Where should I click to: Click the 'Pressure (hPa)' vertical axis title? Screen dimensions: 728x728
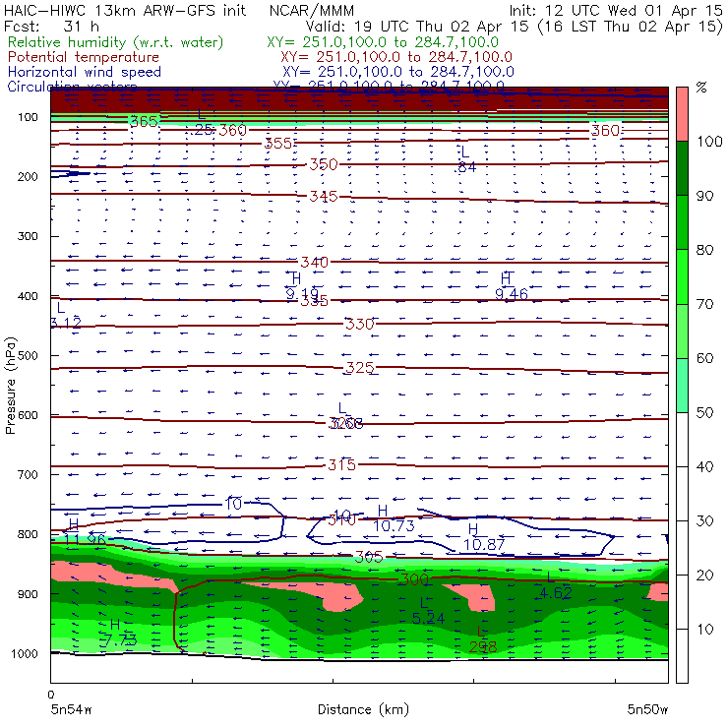tap(10, 385)
